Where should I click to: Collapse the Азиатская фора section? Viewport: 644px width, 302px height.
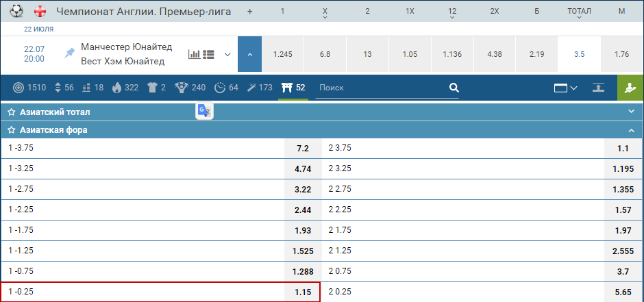(x=631, y=129)
